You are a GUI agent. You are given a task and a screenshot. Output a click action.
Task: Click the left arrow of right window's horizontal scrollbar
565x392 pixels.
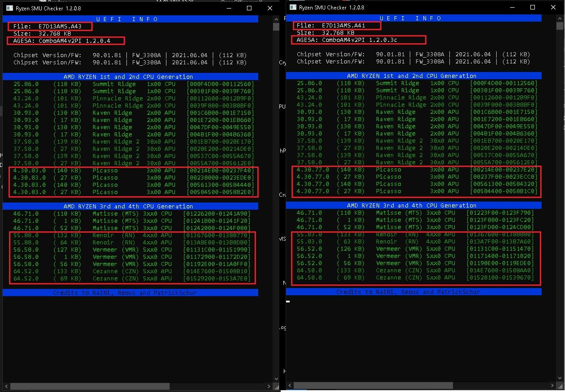click(289, 385)
